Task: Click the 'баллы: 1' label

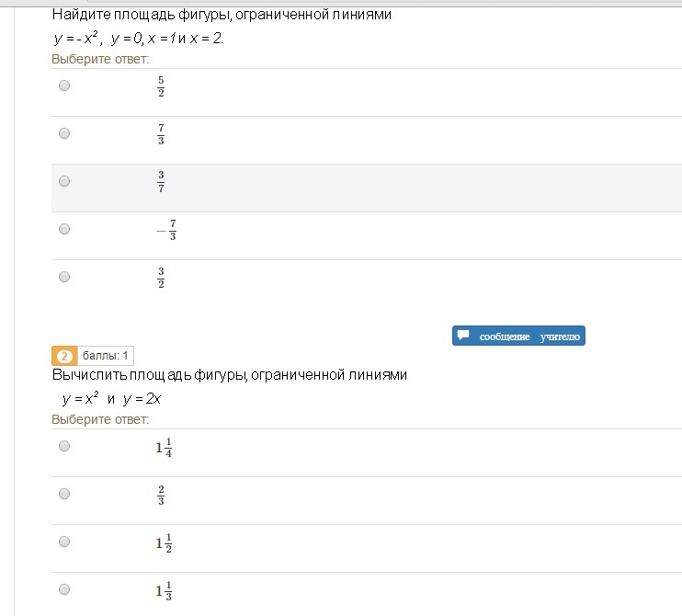Action: 108,356
